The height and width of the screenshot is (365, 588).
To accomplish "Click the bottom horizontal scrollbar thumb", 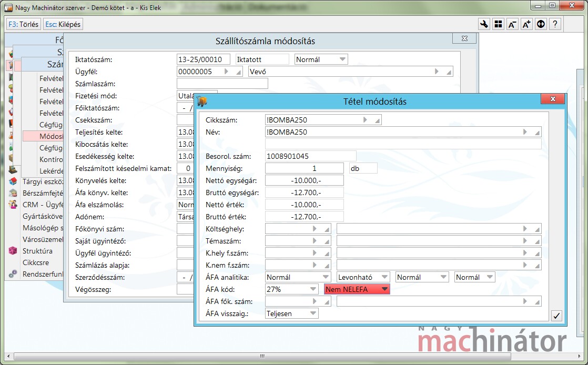I will click(x=262, y=356).
